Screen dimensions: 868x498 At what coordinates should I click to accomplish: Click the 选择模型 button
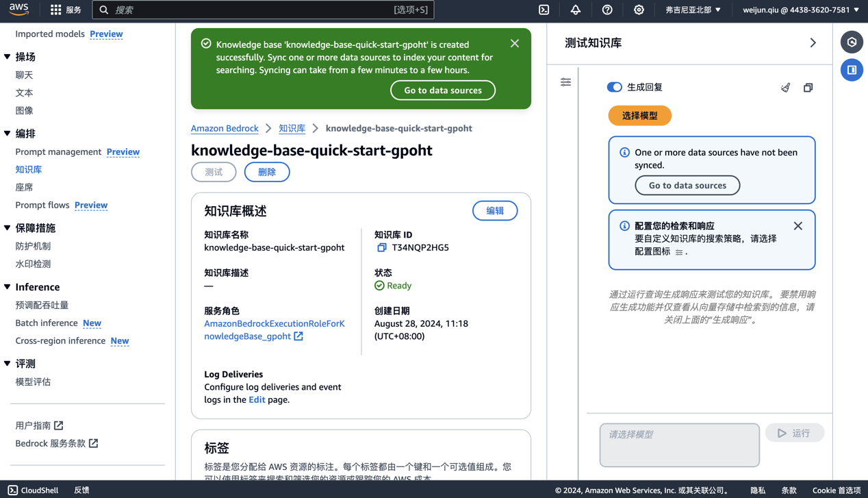pos(640,116)
